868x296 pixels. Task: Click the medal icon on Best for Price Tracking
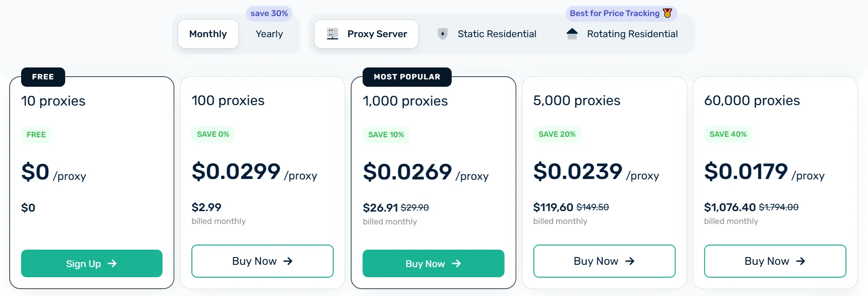[x=667, y=13]
